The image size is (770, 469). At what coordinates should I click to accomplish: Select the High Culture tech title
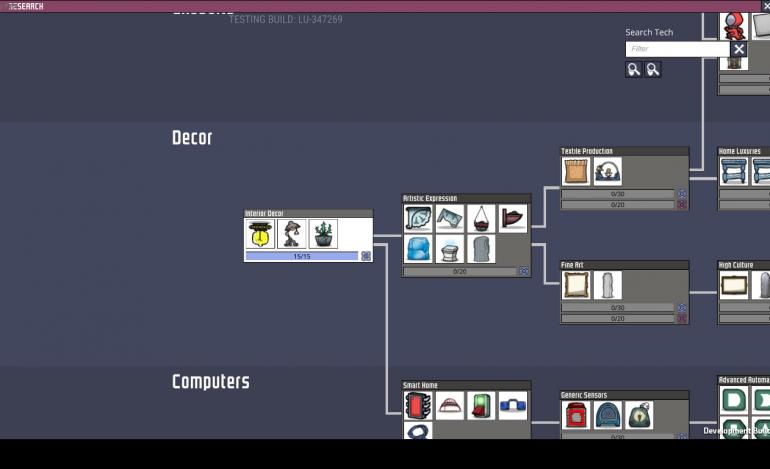pyautogui.click(x=736, y=265)
